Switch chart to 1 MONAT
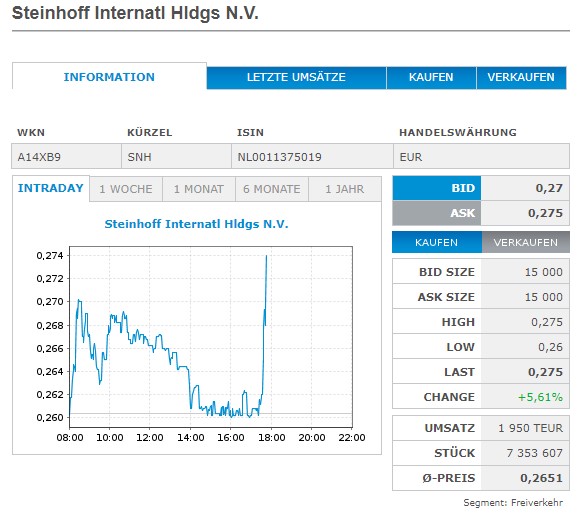 click(x=199, y=189)
